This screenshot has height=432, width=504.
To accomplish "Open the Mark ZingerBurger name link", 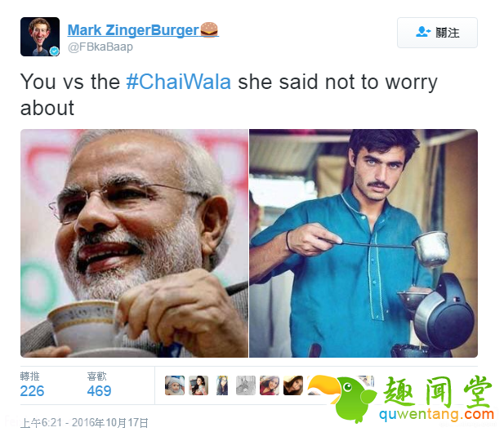I will (x=133, y=30).
